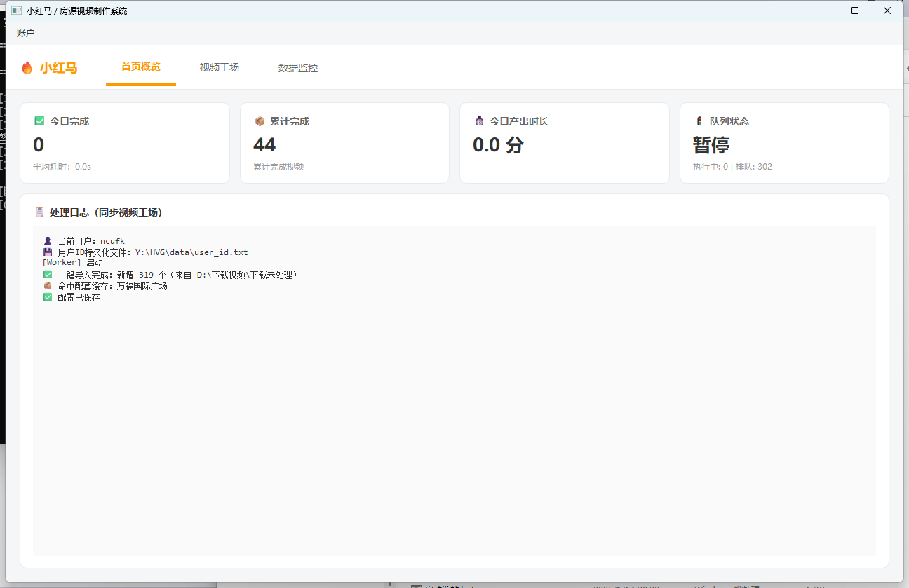
Task: Click the user silhouette icon before 当前用户
Action: [x=48, y=241]
